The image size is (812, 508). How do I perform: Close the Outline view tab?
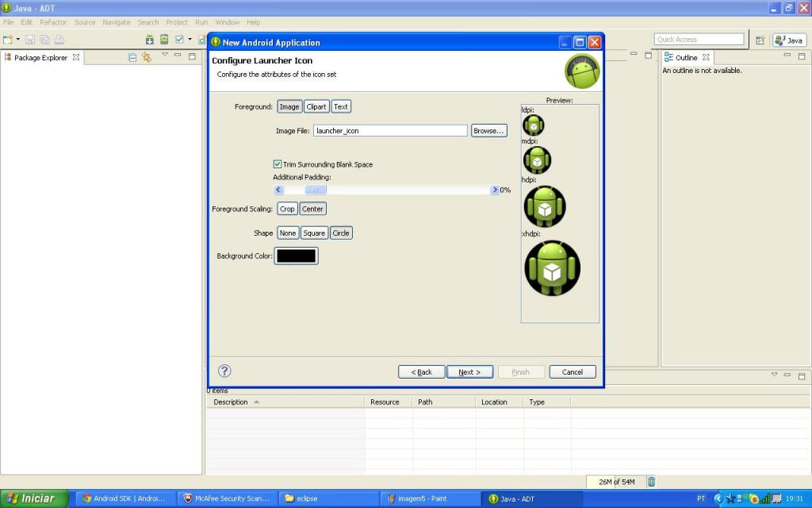(x=706, y=57)
